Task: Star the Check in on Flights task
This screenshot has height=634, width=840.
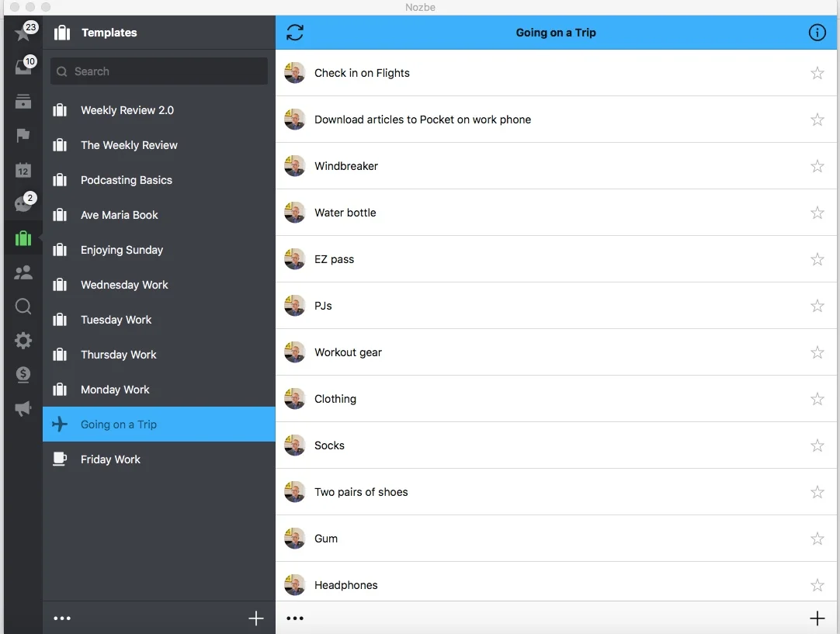Action: coord(817,73)
